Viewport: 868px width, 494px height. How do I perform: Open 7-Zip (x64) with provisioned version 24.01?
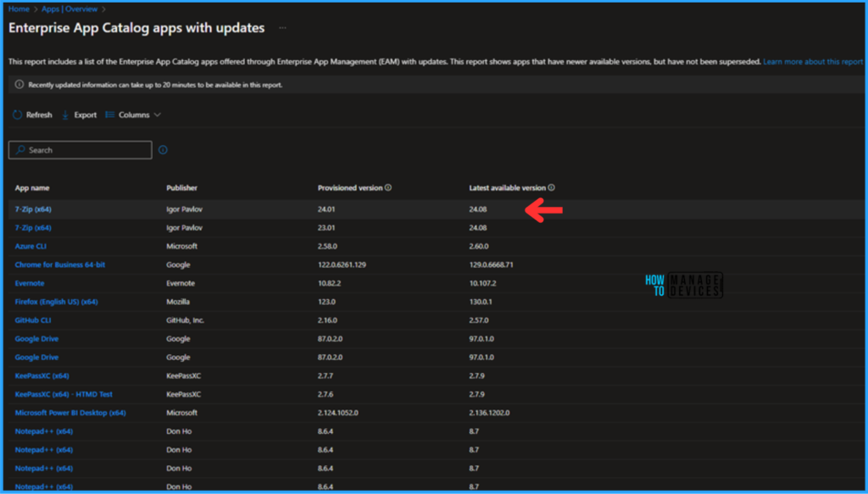tap(33, 209)
